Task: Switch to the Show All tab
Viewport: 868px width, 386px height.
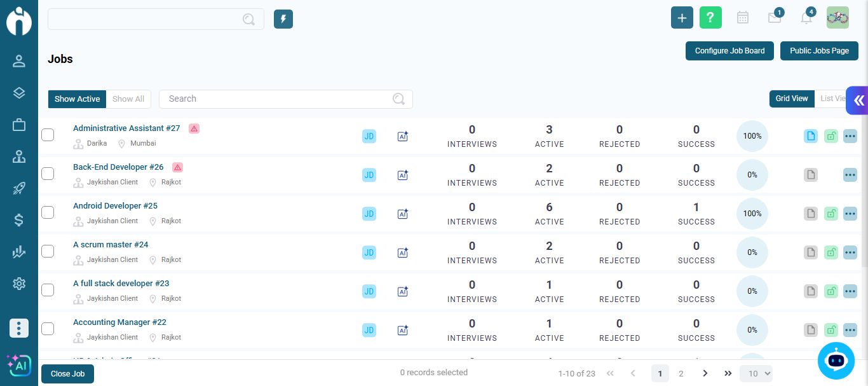Action: 128,99
